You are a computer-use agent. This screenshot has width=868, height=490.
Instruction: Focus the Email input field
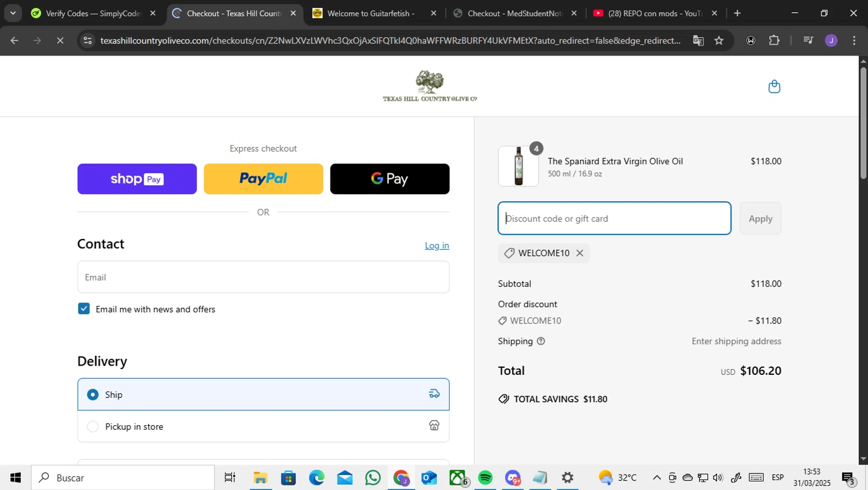[263, 277]
